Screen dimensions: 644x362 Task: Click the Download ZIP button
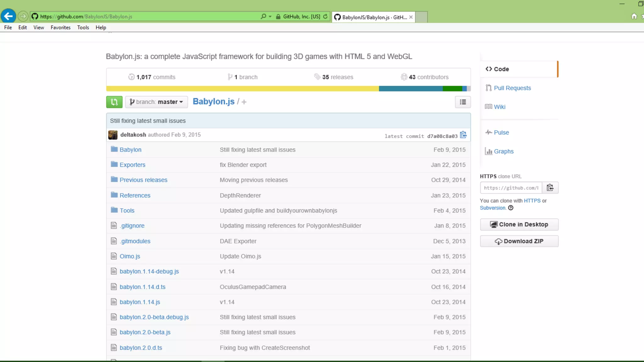tap(519, 241)
